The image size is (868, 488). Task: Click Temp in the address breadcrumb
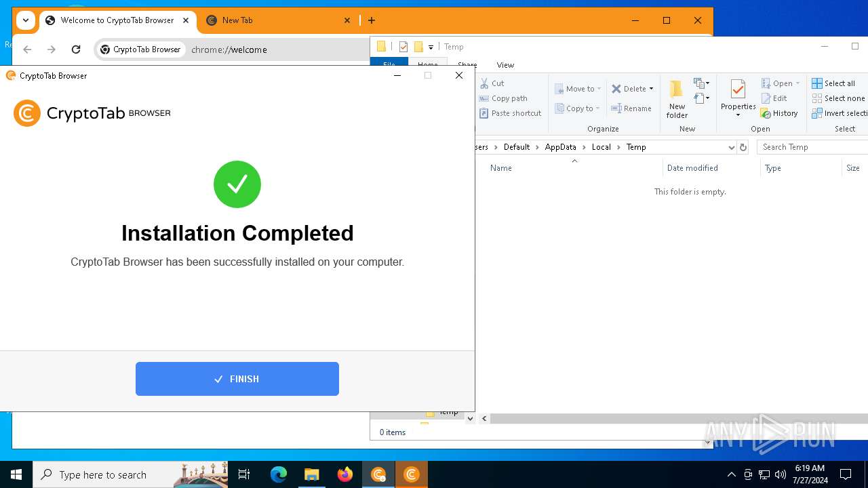coord(636,147)
